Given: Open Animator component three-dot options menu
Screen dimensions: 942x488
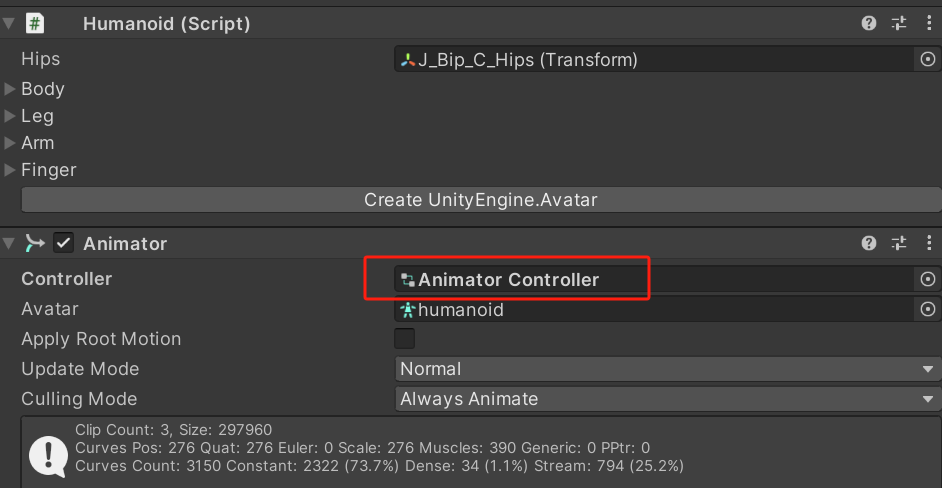Looking at the screenshot, I should pyautogui.click(x=929, y=243).
